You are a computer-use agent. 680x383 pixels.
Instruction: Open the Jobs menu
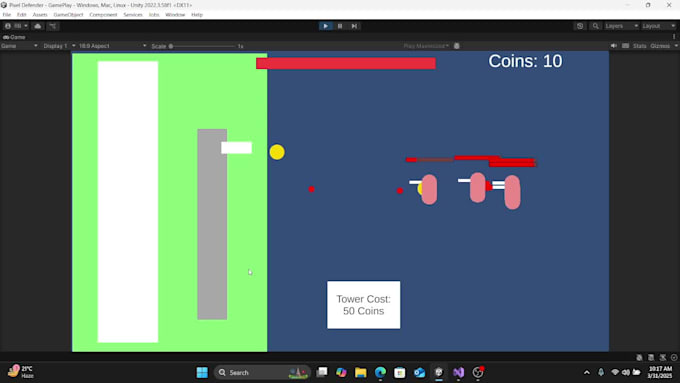click(x=154, y=15)
